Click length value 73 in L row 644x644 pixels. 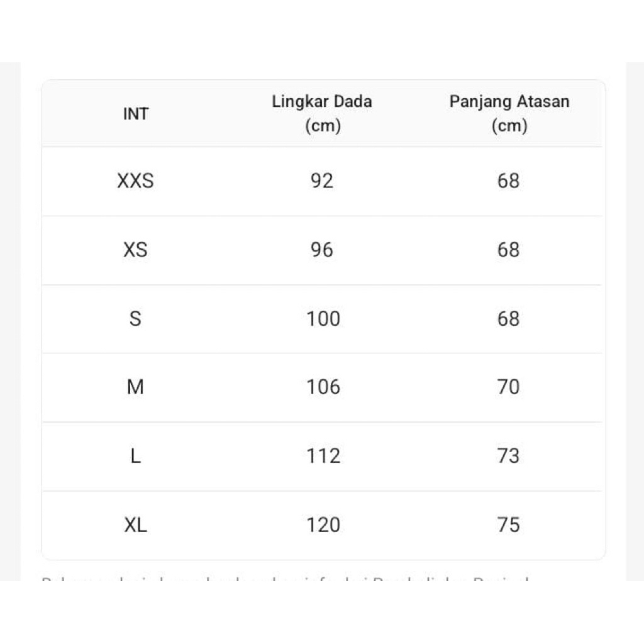[x=508, y=456]
